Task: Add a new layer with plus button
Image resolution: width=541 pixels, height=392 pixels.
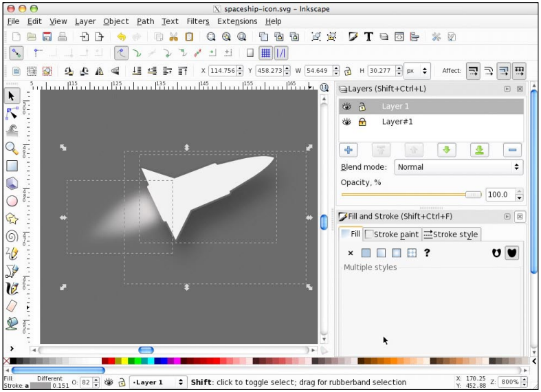Action: [x=349, y=150]
